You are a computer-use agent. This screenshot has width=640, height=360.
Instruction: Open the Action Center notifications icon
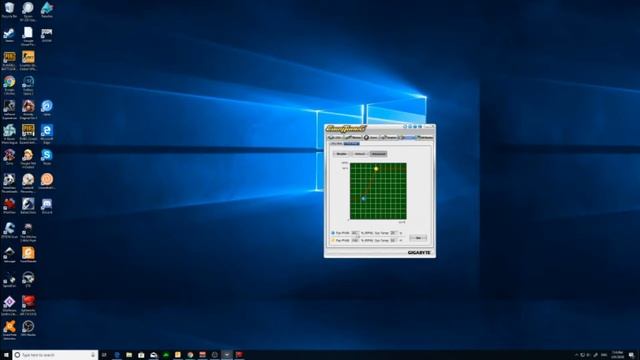[632, 355]
